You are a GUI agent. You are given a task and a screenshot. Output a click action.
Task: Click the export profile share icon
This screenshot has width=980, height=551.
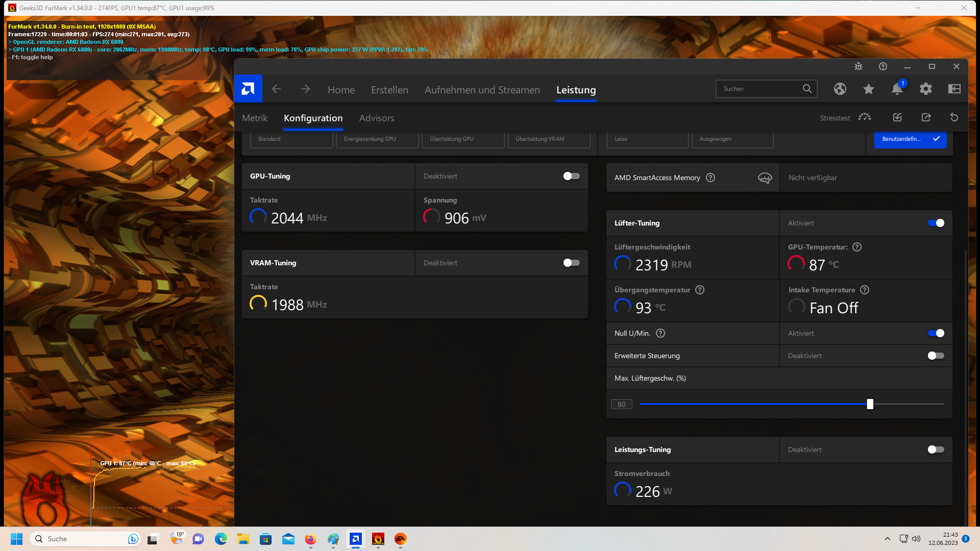[926, 117]
